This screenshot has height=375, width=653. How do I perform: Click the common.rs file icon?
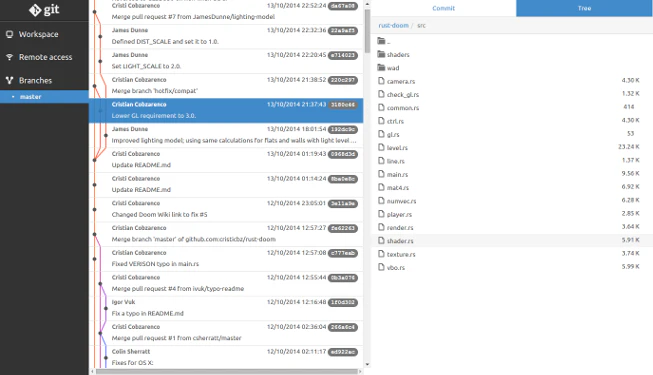coord(381,108)
